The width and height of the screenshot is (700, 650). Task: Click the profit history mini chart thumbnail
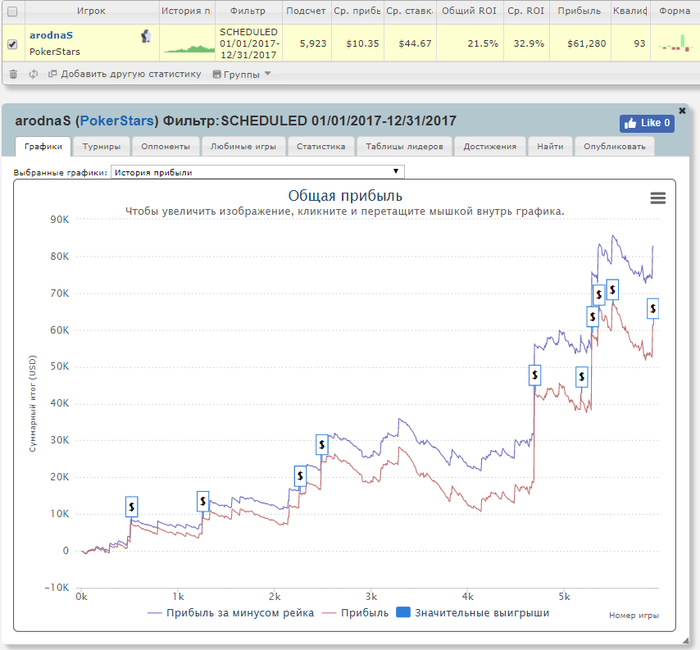[x=189, y=48]
